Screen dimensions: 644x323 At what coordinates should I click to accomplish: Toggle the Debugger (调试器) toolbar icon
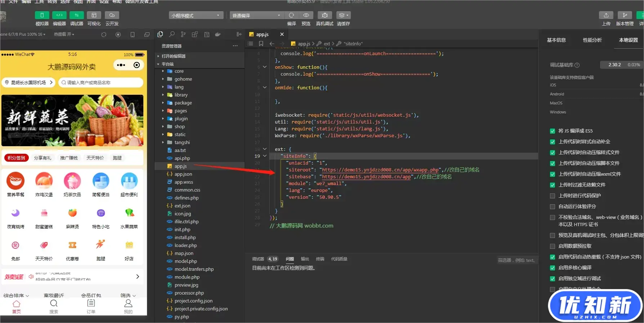click(76, 15)
